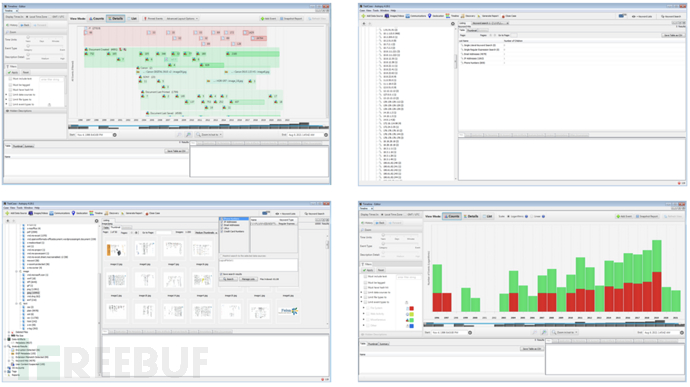Click Manage Lists button in keyword popup
Screen dimensions: 690x387
pos(248,279)
